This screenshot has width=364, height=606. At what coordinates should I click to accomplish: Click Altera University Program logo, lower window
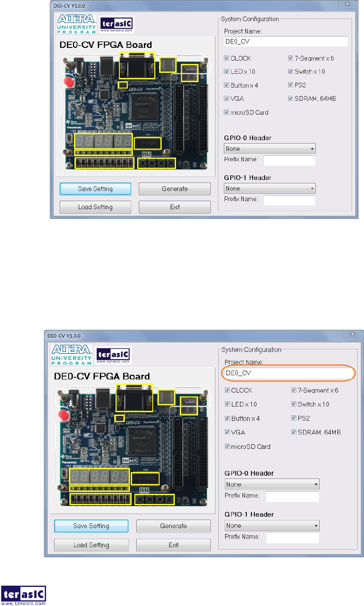72,355
